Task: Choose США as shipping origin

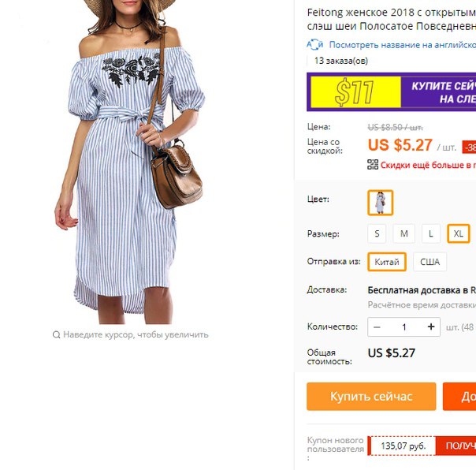Action: point(430,262)
